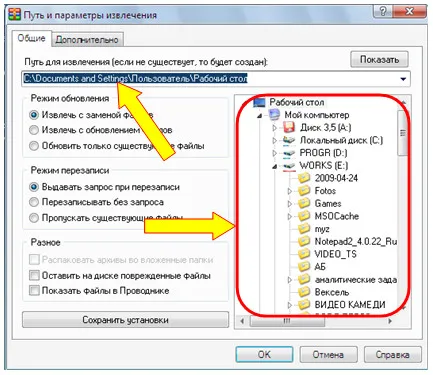This screenshot has height=375, width=433.
Task: Select 'Извлечь с обновлением файлов' radio button
Action: coord(34,130)
